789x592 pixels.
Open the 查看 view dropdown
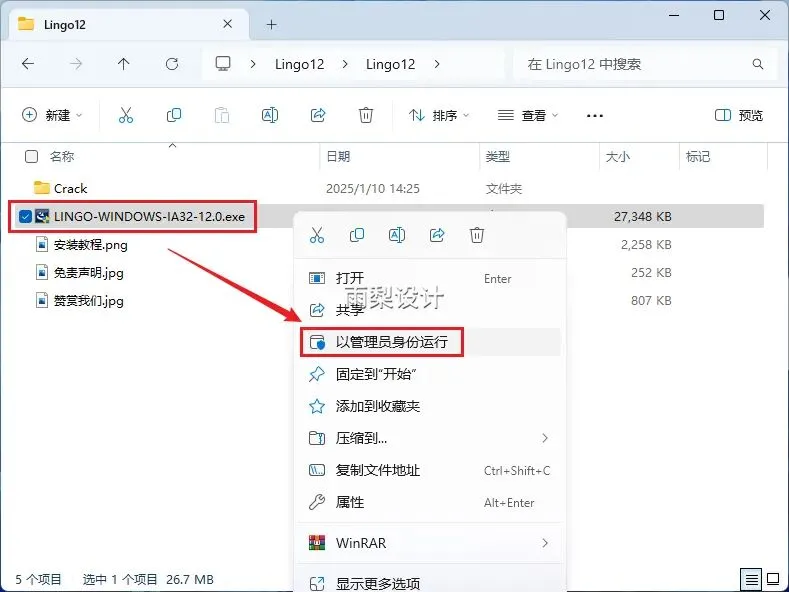(528, 115)
